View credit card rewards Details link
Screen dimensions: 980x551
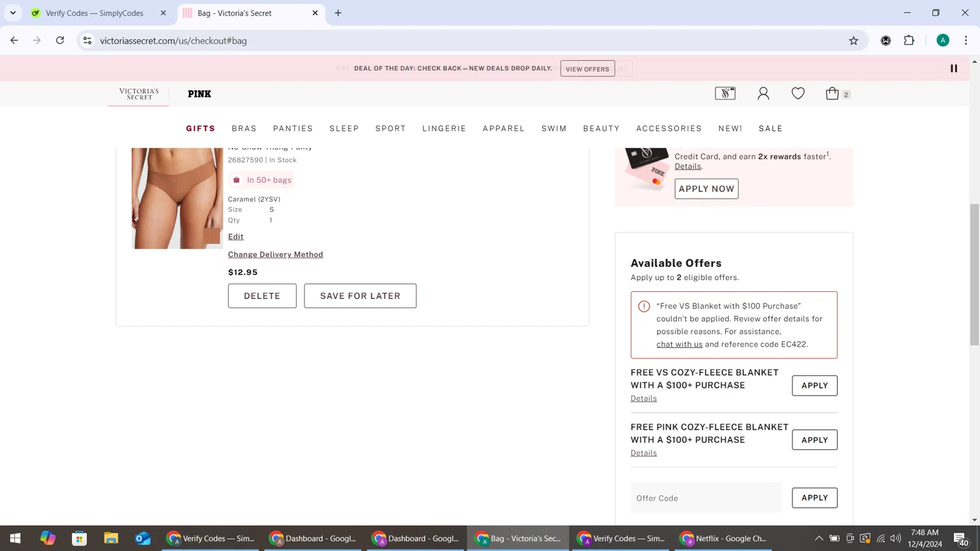coord(688,166)
